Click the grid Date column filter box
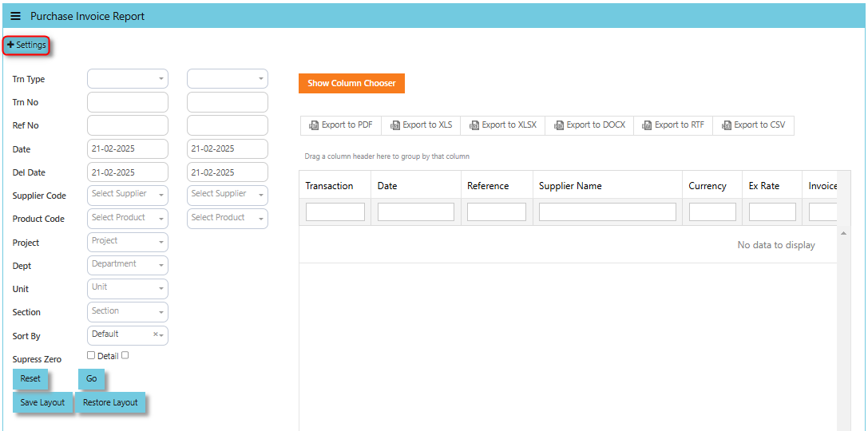Screen dimensions: 868x431 416,212
